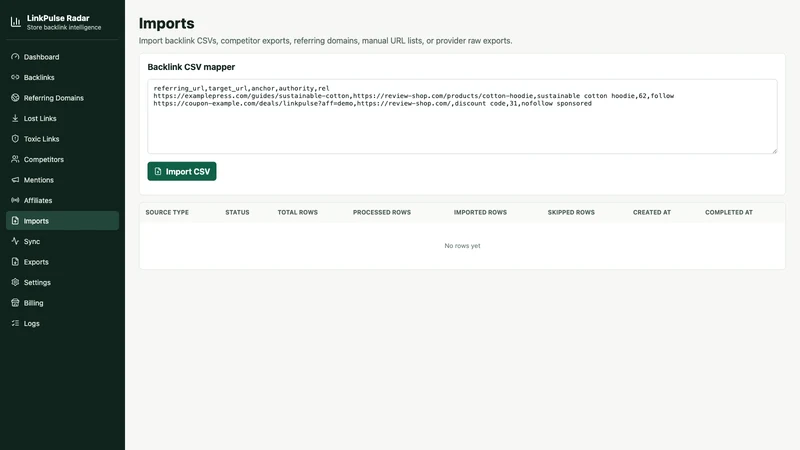Select Competitors in sidebar
Viewport: 800px width, 450px height.
click(x=62, y=159)
